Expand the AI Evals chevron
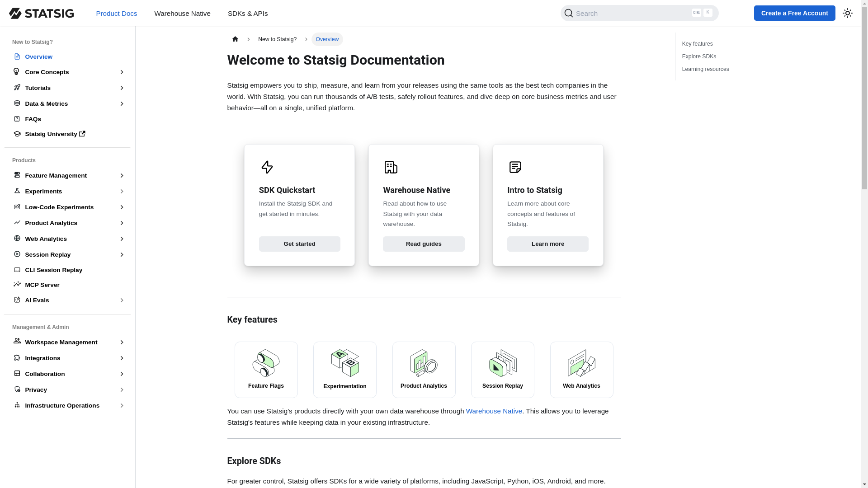 click(122, 300)
